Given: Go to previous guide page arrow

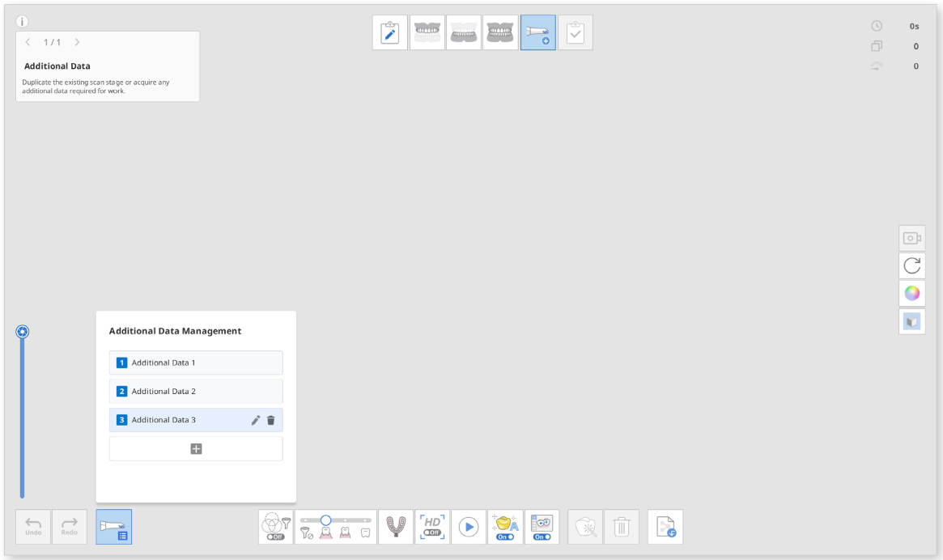Looking at the screenshot, I should coord(28,42).
